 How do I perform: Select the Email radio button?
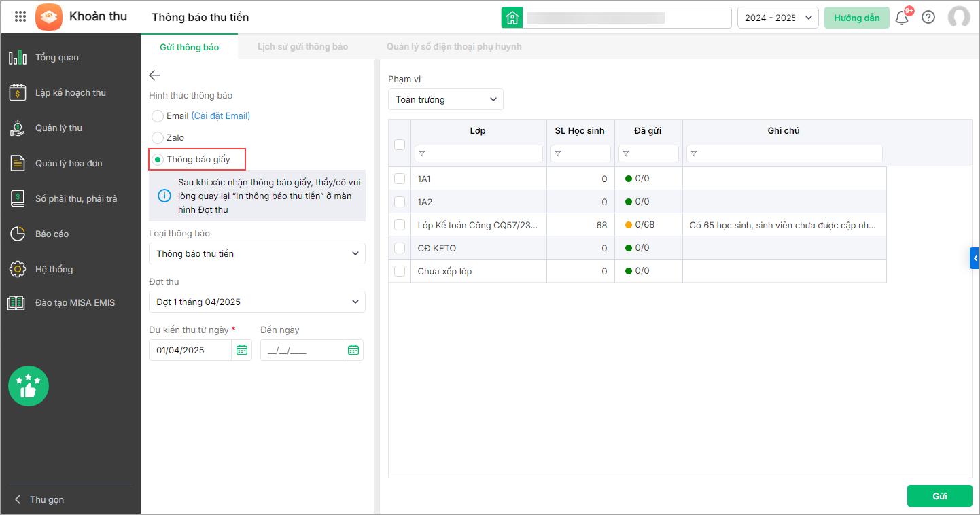point(158,116)
